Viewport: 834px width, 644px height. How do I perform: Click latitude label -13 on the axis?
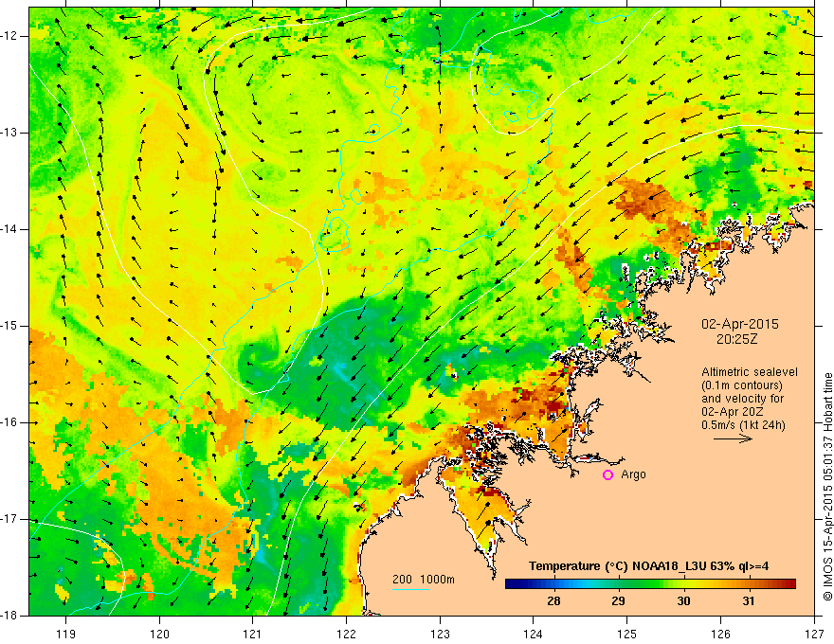(10, 133)
